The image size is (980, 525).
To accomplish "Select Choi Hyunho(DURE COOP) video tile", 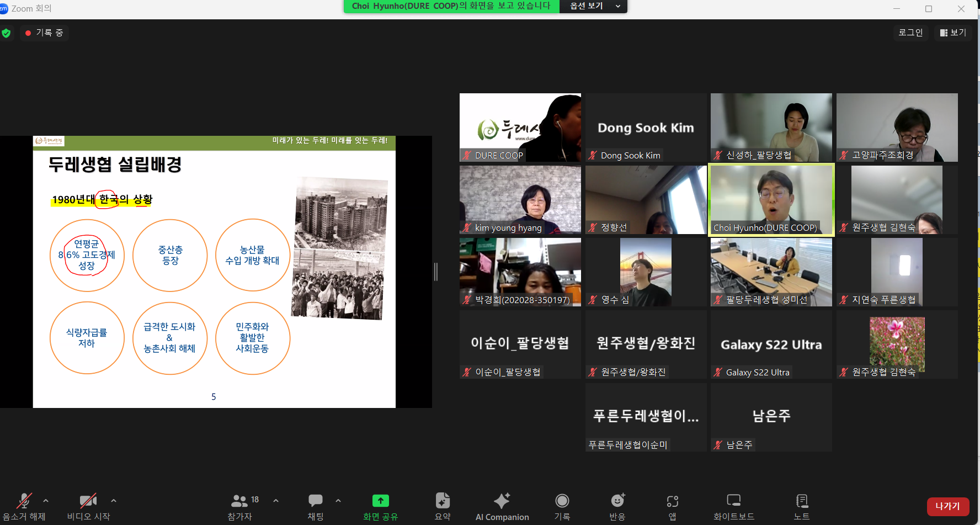I will [771, 200].
